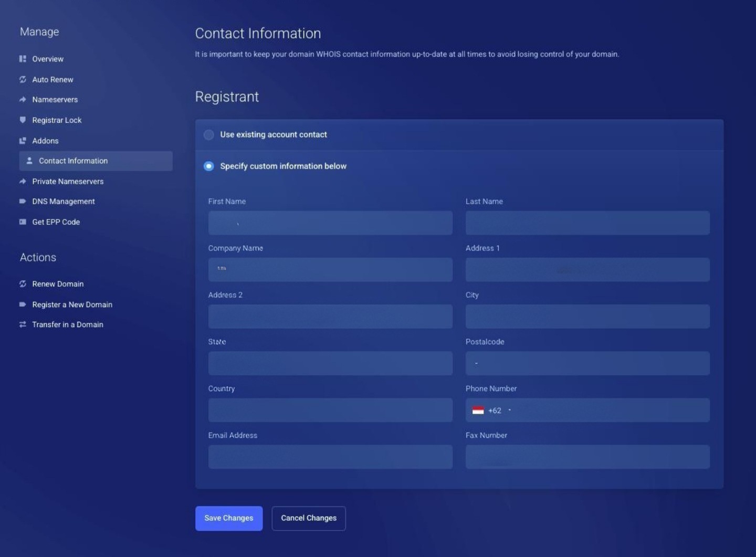Focus the Address 2 input field

click(x=330, y=317)
